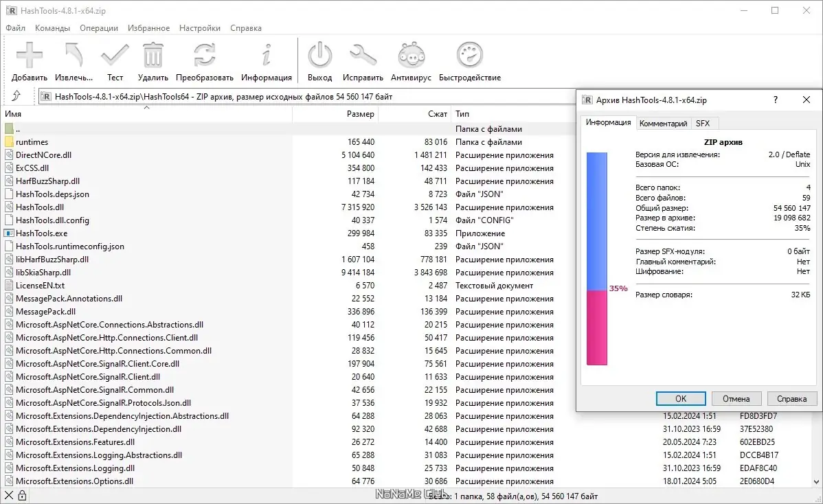Screen dimensions: 823x504
Task: Switch to the Комментарий tab
Action: pyautogui.click(x=663, y=123)
